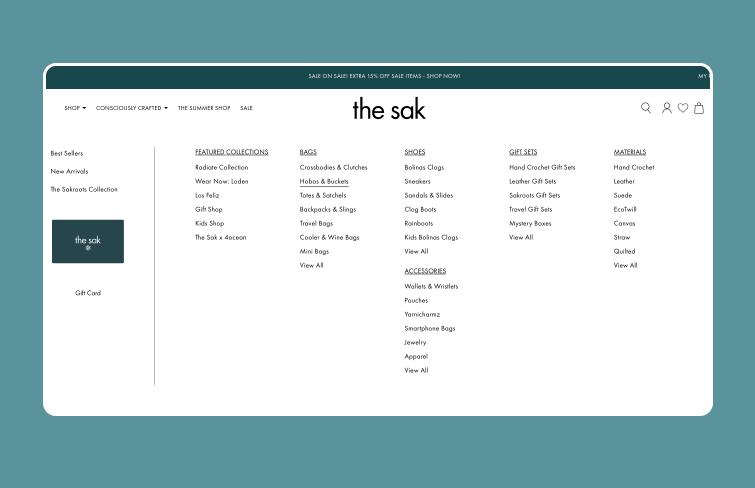
Task: Select Leather under Materials heading
Action: [624, 181]
